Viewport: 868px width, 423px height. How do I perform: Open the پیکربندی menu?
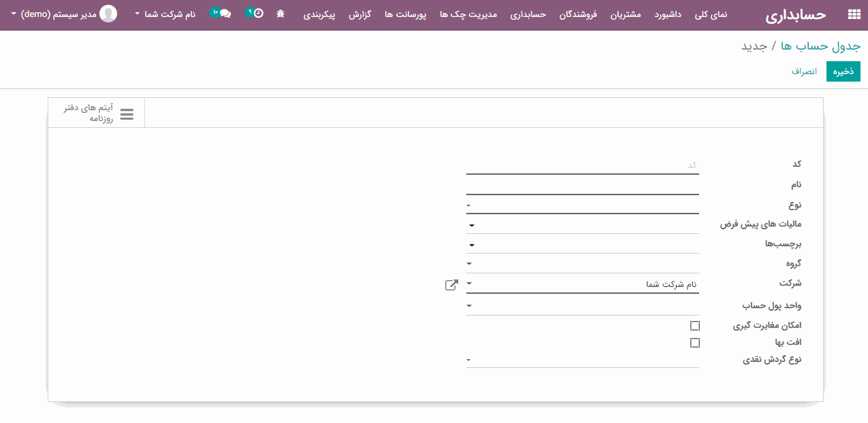(x=319, y=14)
